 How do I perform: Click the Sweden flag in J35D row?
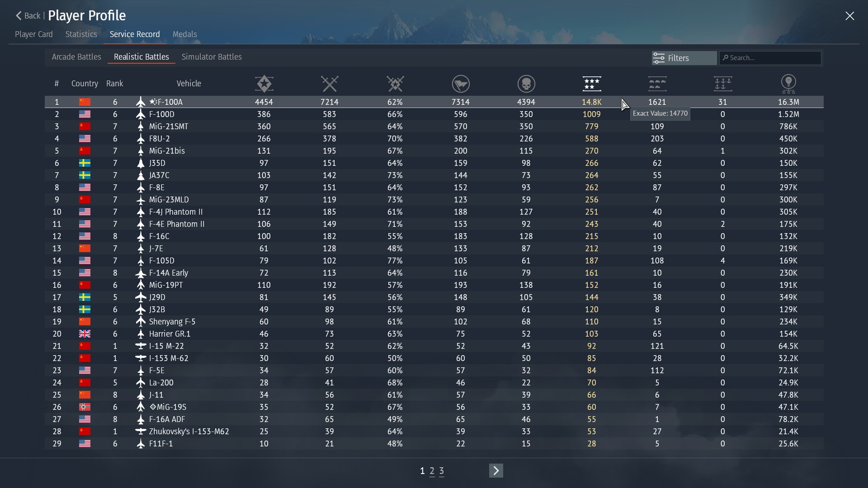click(x=85, y=163)
